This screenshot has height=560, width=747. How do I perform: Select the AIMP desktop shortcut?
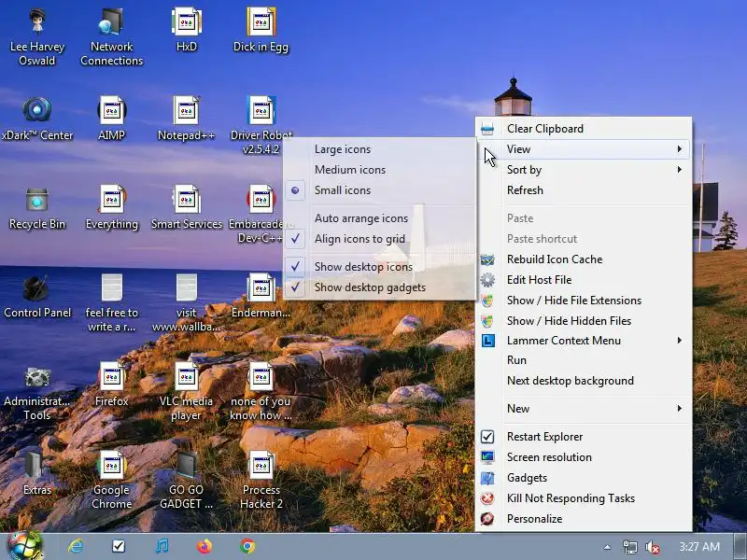(x=111, y=119)
